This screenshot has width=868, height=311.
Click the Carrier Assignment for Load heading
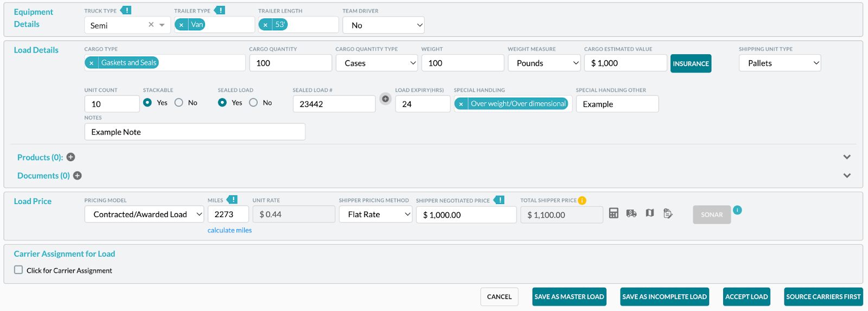coord(65,254)
